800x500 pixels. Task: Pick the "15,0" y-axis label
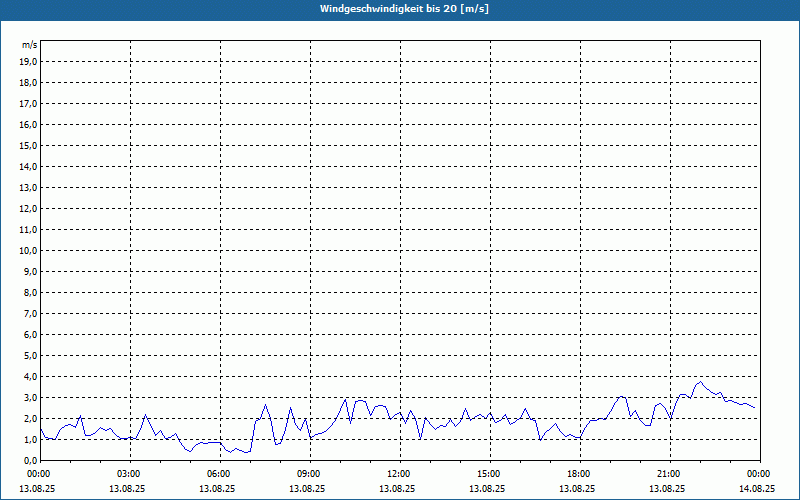pos(28,145)
